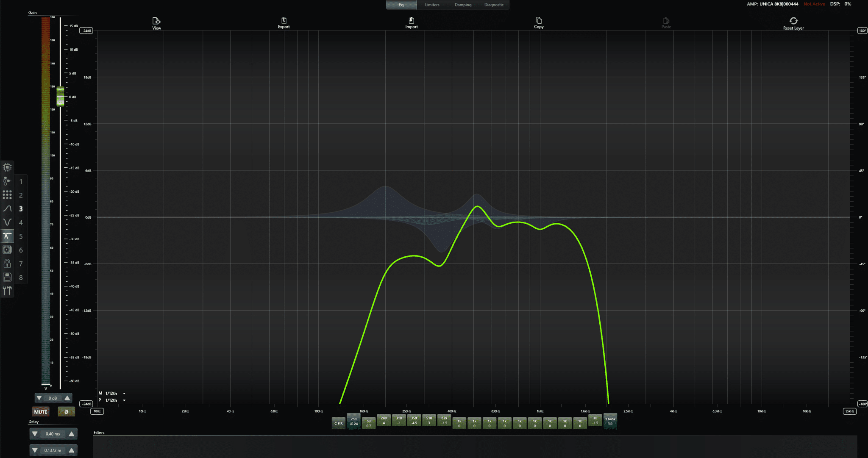This screenshot has height=458, width=868.
Task: Open the M 1/12th smoothing dropdown
Action: [x=124, y=394]
